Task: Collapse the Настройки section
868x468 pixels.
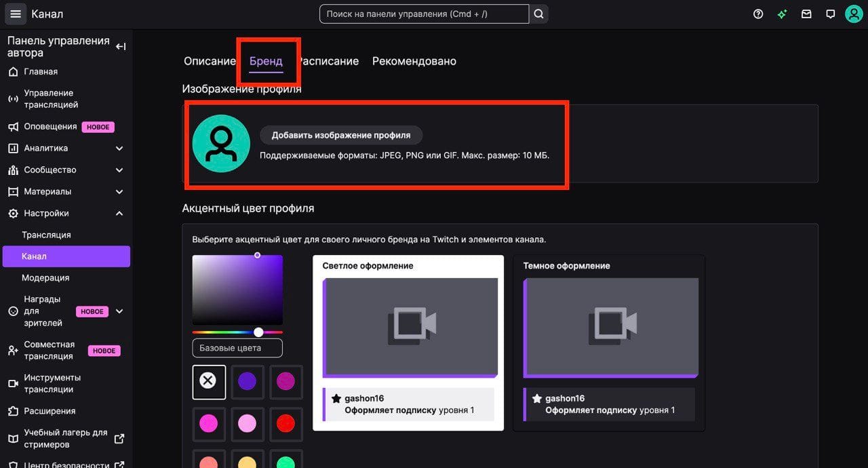Action: coord(119,214)
